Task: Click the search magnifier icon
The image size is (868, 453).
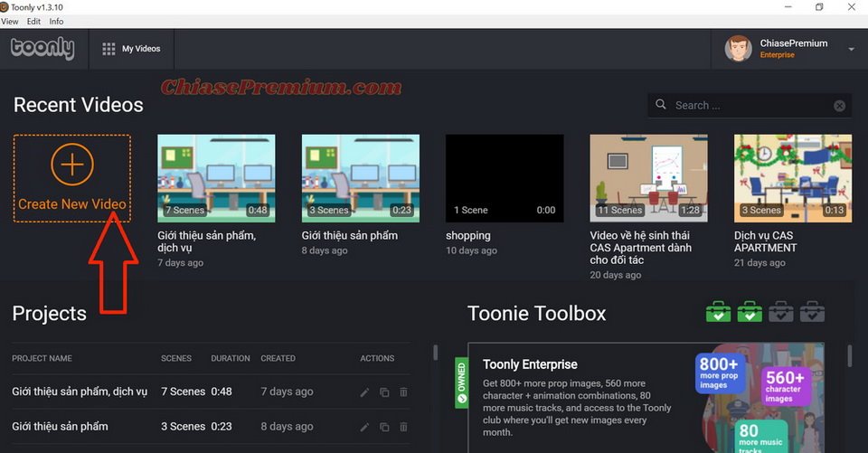Action: click(660, 104)
